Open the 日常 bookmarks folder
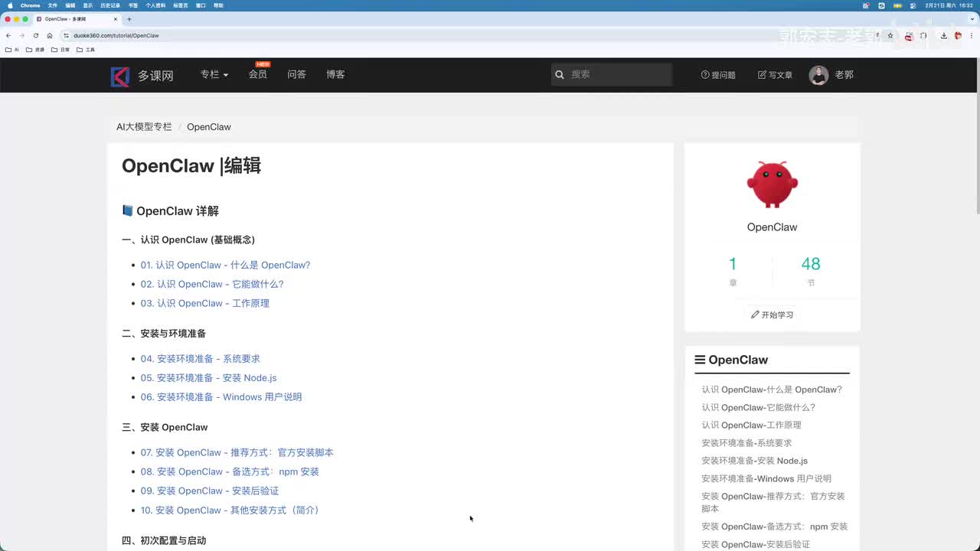 [60, 50]
